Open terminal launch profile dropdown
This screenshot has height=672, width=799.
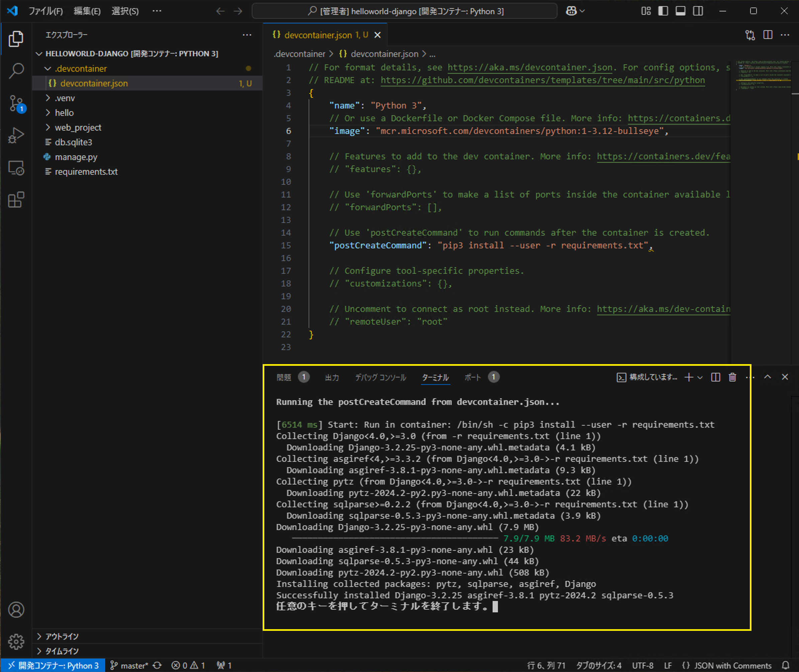click(x=700, y=377)
